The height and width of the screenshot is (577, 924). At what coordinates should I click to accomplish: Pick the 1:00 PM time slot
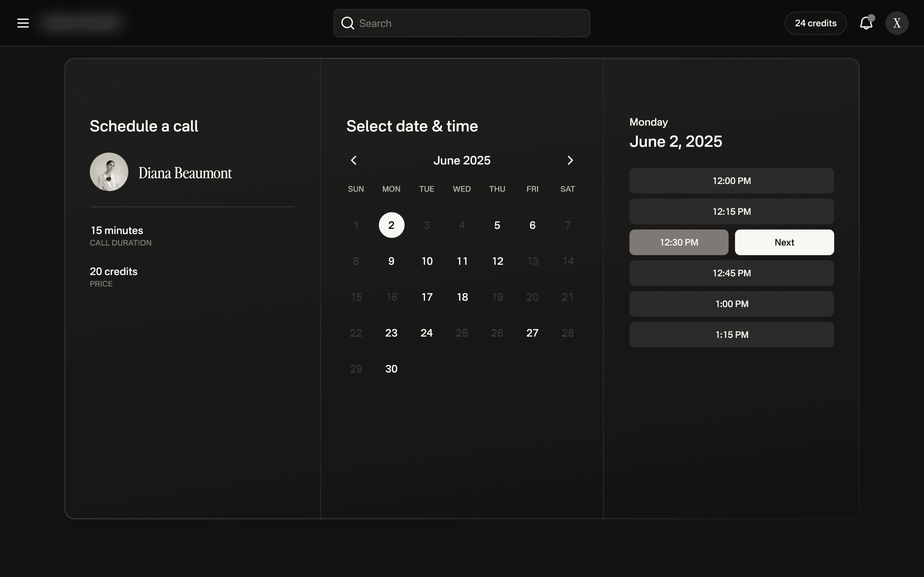(x=731, y=304)
